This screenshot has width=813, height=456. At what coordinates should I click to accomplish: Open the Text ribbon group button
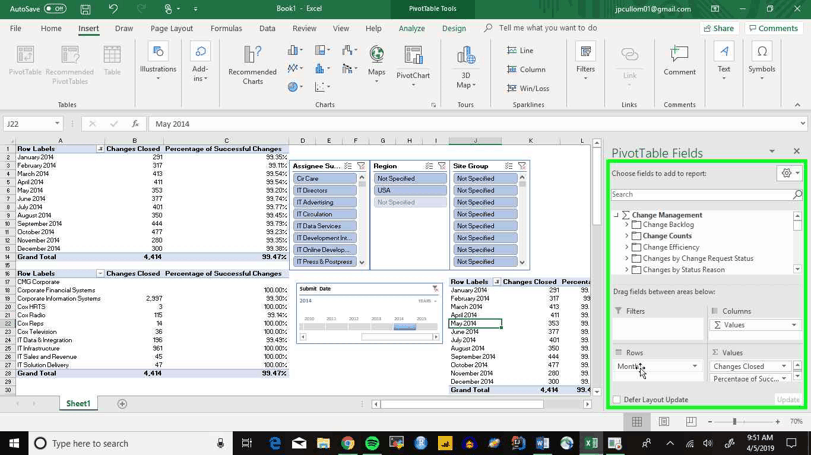pyautogui.click(x=724, y=62)
